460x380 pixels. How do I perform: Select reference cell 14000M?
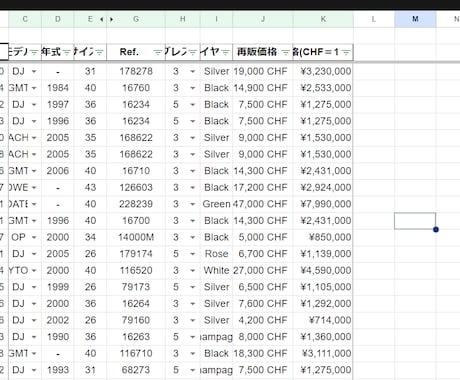136,237
